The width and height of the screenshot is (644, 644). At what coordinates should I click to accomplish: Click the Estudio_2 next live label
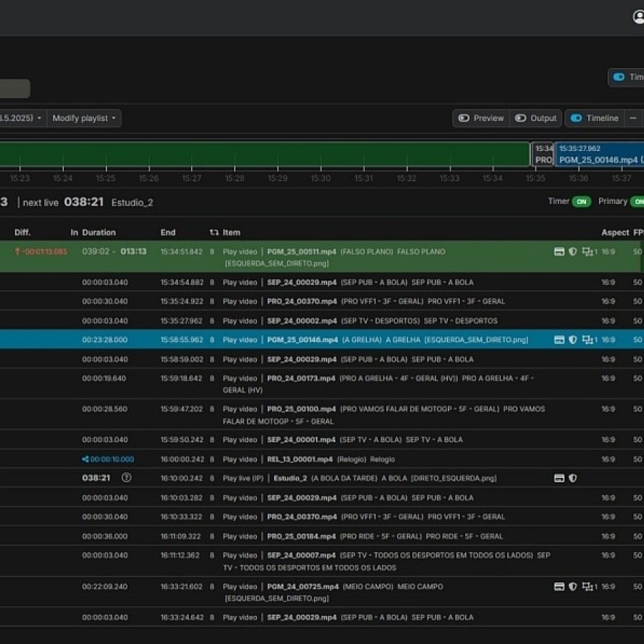click(133, 203)
